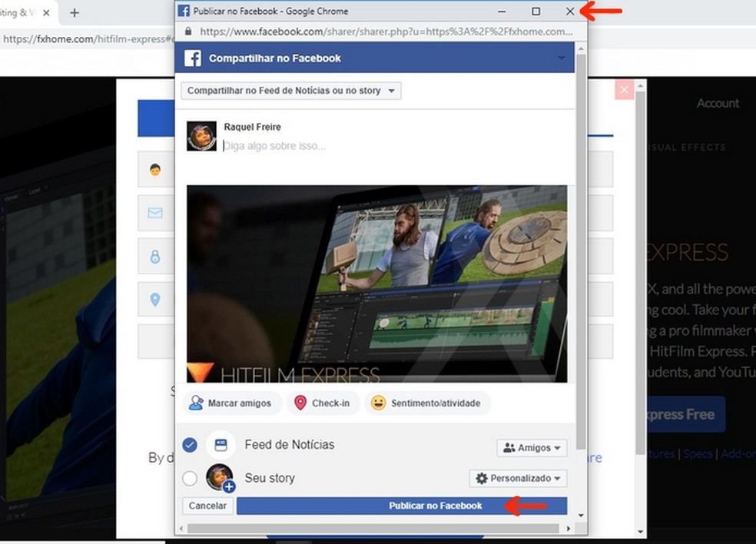Open the Sentimento/atividade option
Image resolution: width=756 pixels, height=544 pixels.
tap(428, 403)
